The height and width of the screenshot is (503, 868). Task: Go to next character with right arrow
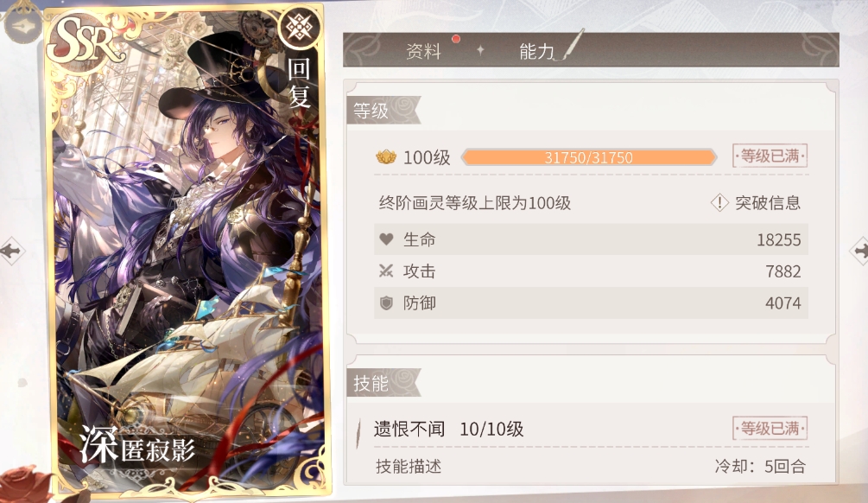click(x=859, y=251)
